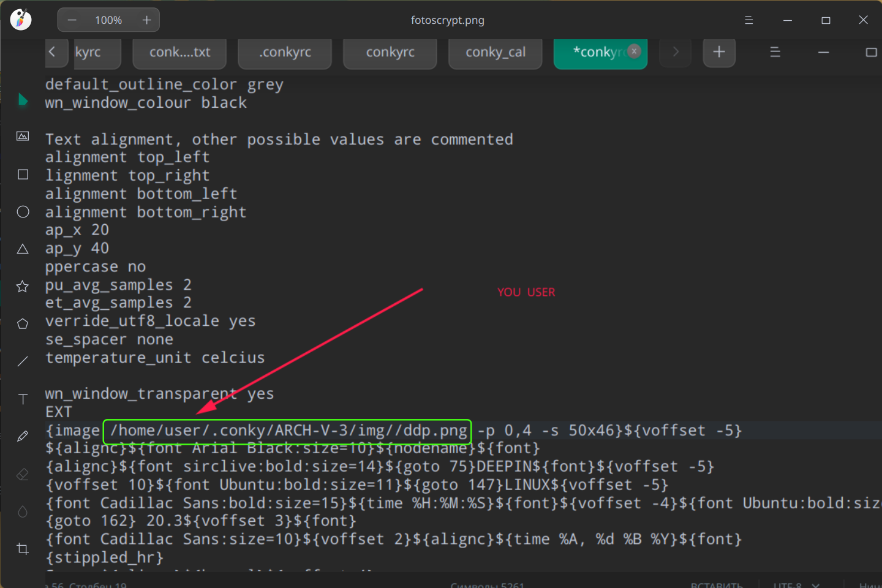Click the '{stippled_hr}' line
Viewport: 882px width, 588px height.
coord(105,557)
